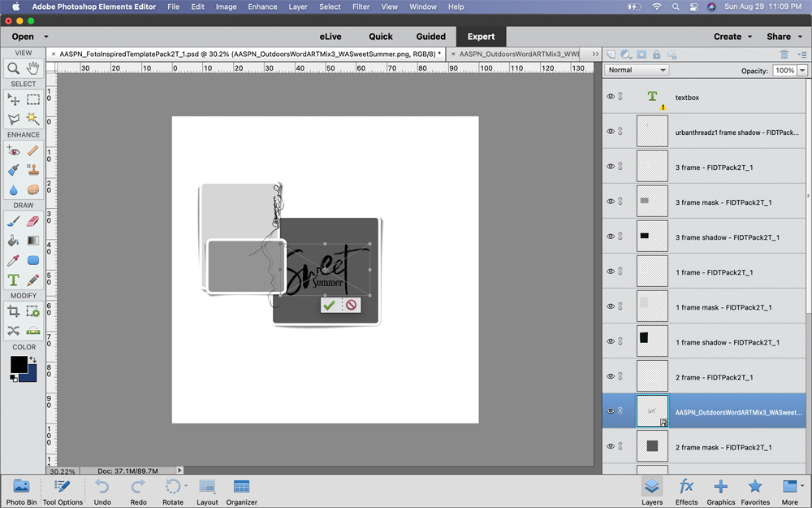
Task: Open the Organizer
Action: click(241, 492)
